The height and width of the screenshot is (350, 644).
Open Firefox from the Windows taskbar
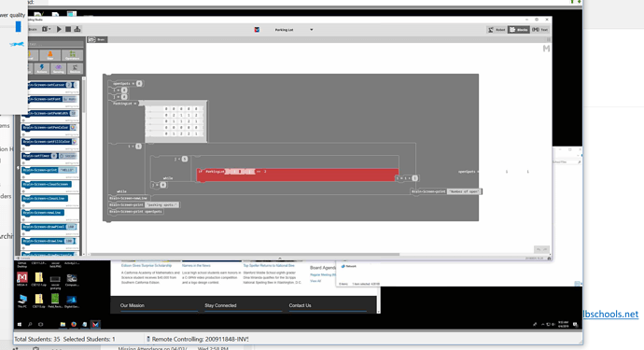point(74,325)
